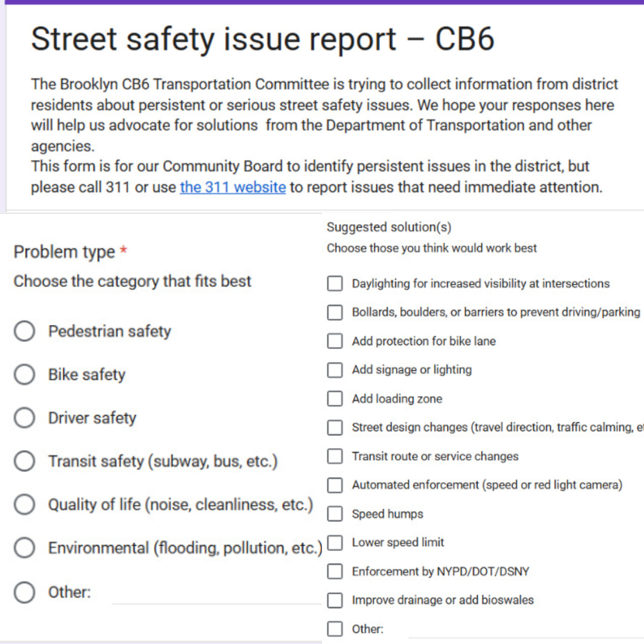The image size is (644, 644).
Task: Enable the Lower speed limit checkbox
Action: coord(335,543)
